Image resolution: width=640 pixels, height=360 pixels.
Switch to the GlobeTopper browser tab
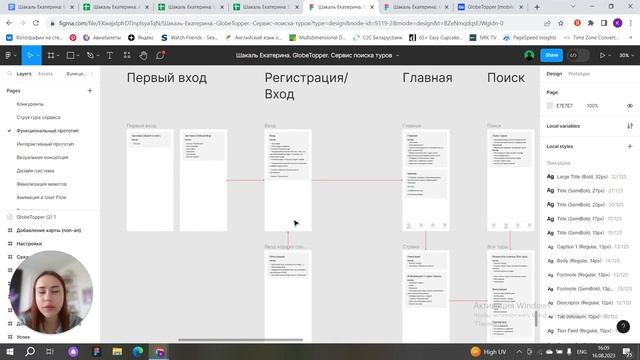pos(490,7)
